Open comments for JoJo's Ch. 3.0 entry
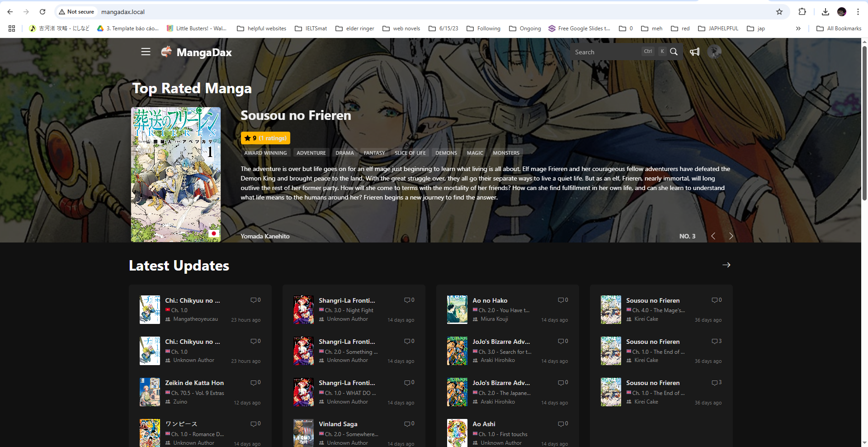This screenshot has height=447, width=868. tap(563, 341)
